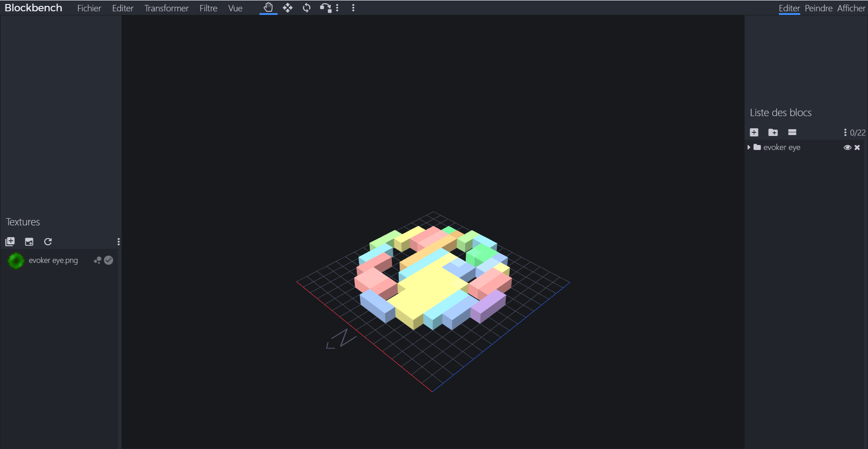Switch to Peindre mode tab
This screenshot has height=449, width=868.
(x=818, y=8)
